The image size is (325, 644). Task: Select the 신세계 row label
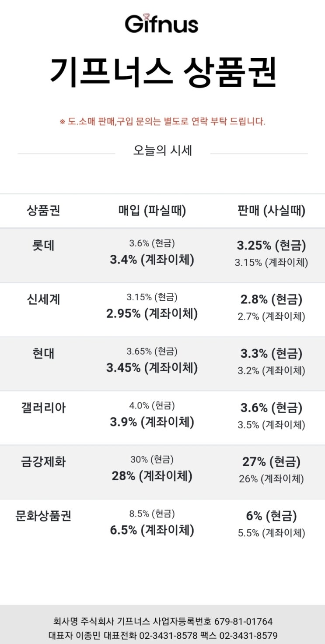coord(43,300)
